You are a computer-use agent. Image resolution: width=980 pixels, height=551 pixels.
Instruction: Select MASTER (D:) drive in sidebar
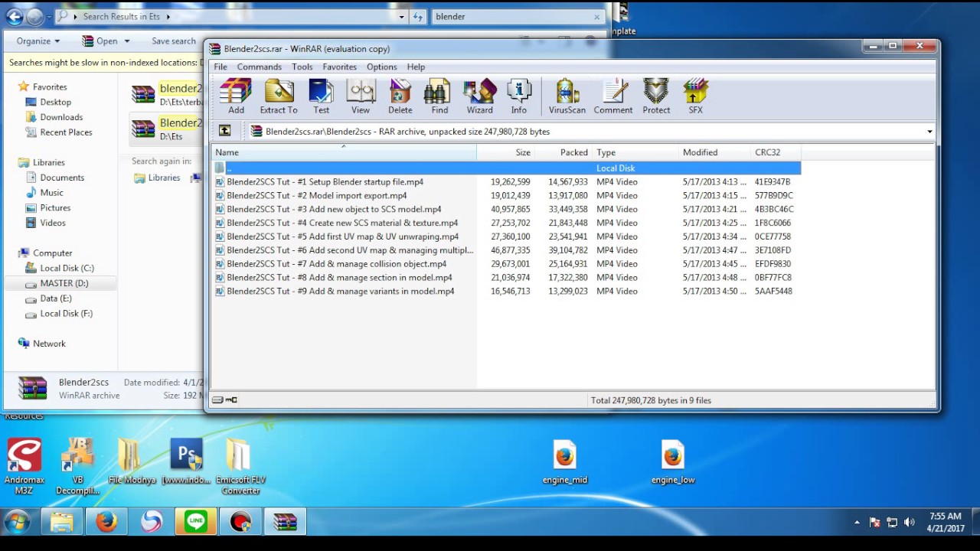64,283
